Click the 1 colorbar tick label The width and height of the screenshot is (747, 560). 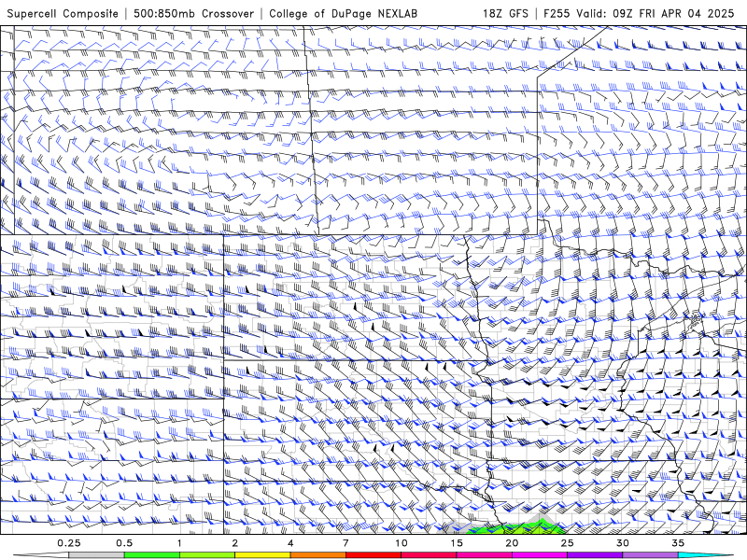tap(179, 543)
